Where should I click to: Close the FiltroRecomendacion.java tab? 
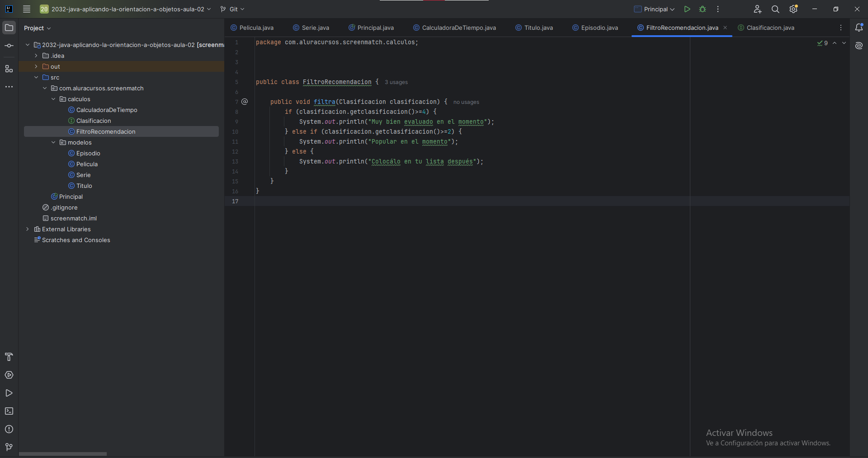point(725,28)
